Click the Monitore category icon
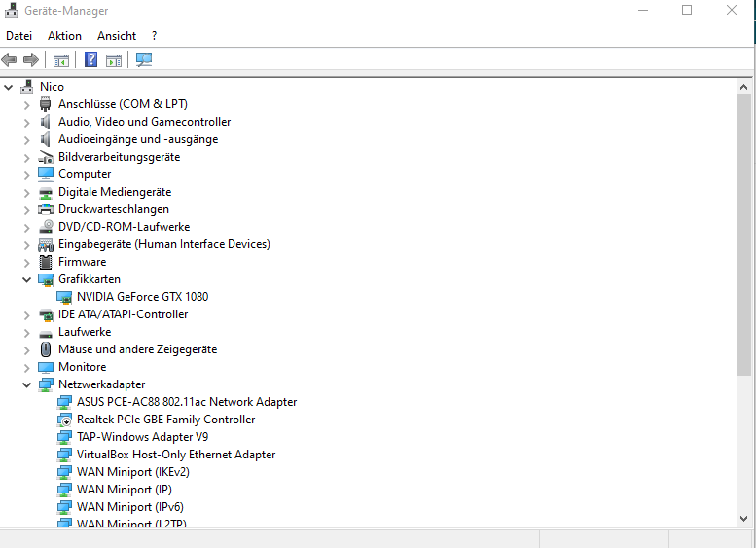The image size is (756, 548). pyautogui.click(x=46, y=367)
